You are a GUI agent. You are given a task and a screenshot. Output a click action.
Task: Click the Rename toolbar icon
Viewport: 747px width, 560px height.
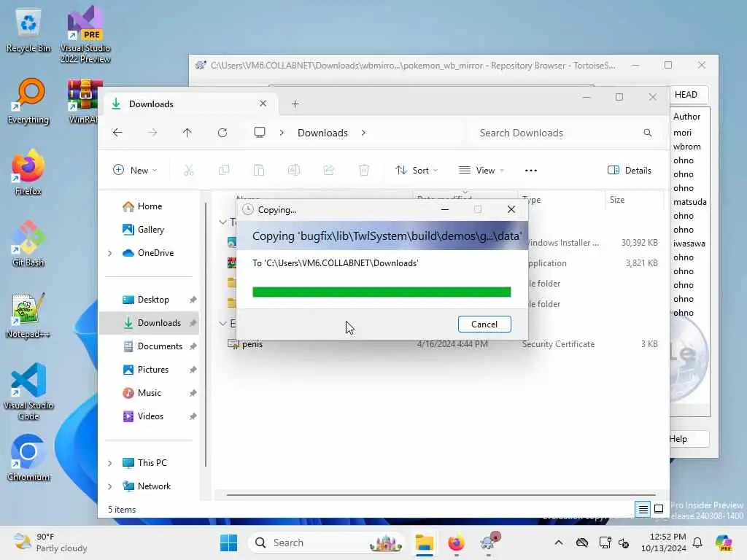(x=294, y=170)
